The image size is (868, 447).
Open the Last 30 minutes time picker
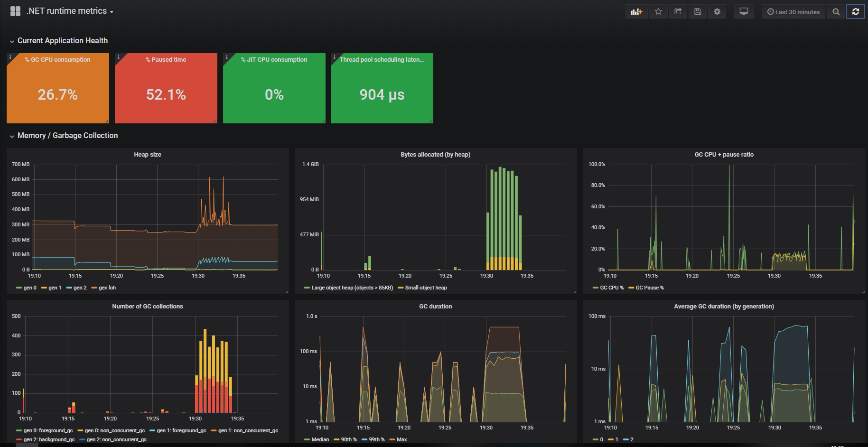[x=793, y=12]
